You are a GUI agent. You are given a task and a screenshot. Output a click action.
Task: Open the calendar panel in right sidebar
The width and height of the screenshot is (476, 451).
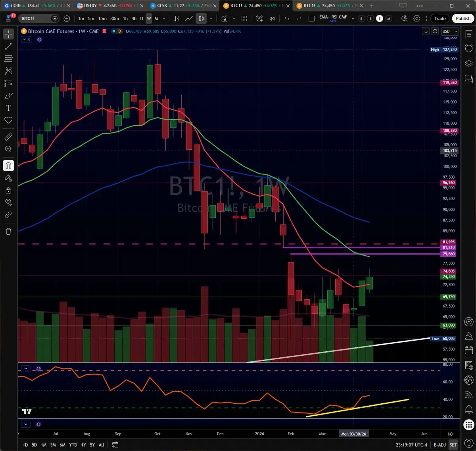coord(468,350)
